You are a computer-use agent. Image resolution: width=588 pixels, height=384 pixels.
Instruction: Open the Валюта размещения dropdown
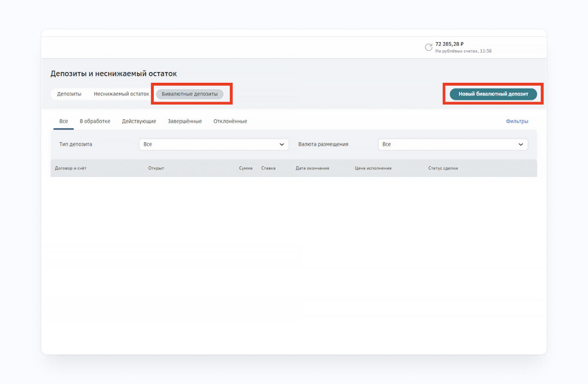[453, 144]
